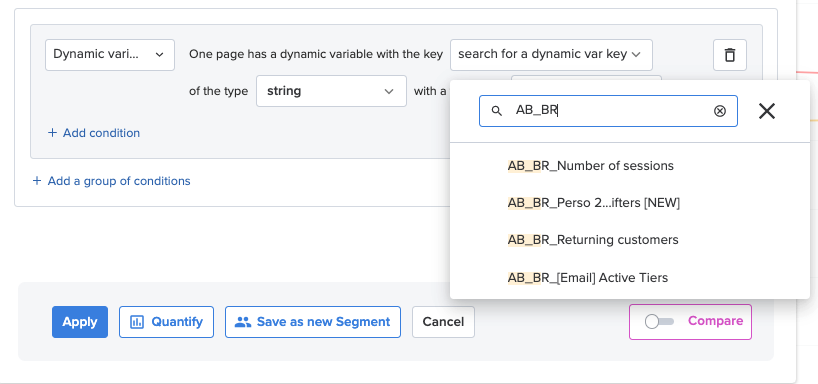818x384 pixels.
Task: Save as new Segment
Action: click(313, 322)
